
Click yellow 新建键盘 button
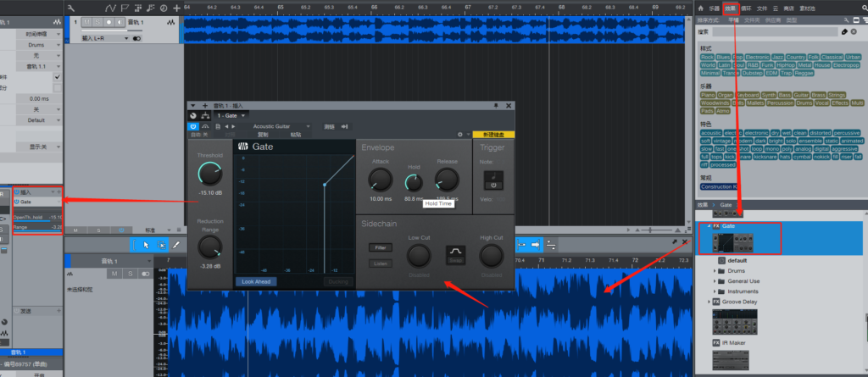[x=492, y=135]
